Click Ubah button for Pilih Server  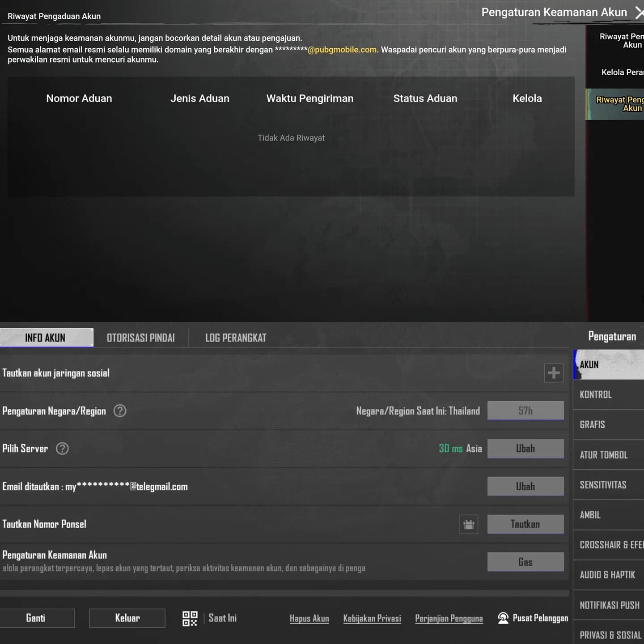525,449
